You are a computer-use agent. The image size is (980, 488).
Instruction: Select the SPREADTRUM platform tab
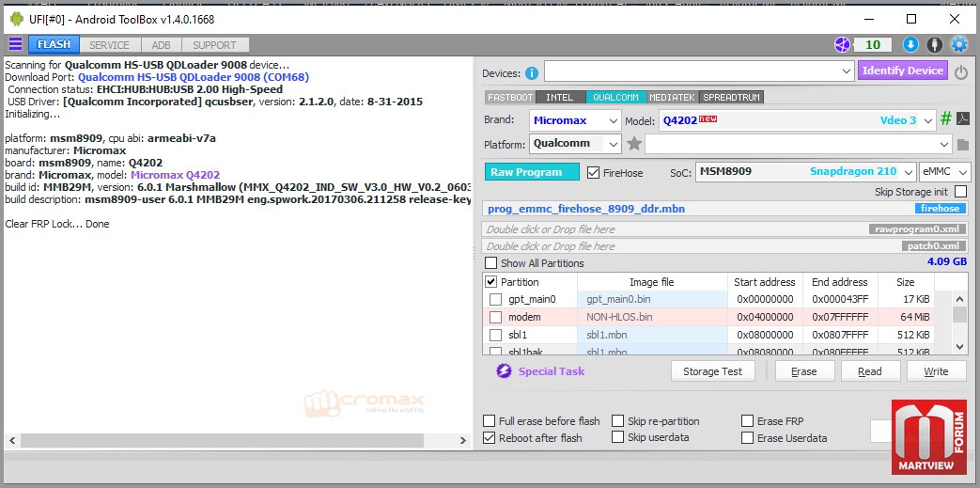(732, 98)
